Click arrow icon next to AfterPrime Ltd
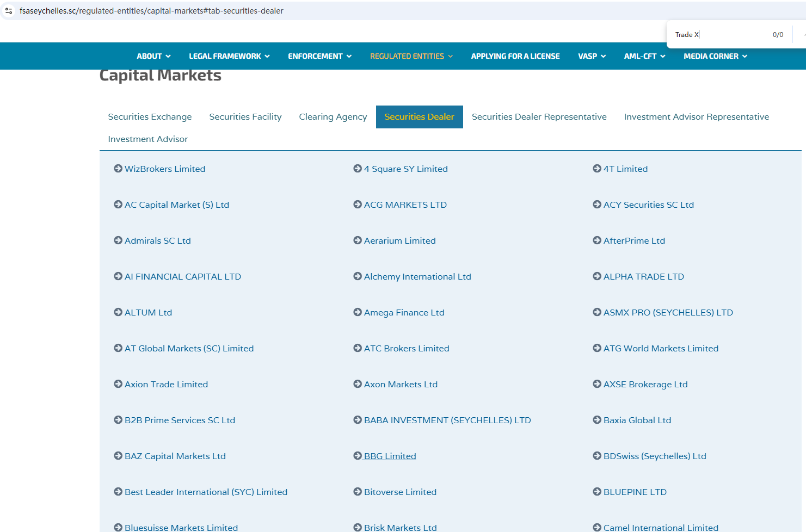806x532 pixels. 597,240
